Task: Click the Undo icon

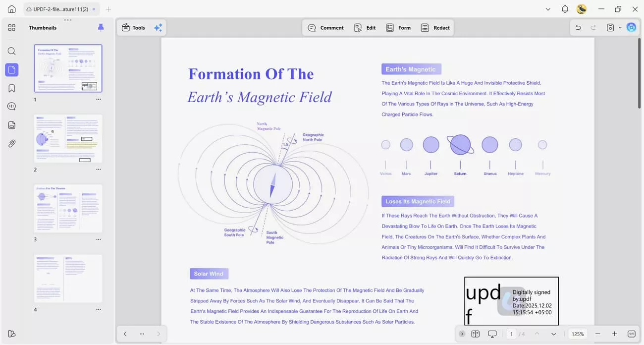Action: pos(578,27)
